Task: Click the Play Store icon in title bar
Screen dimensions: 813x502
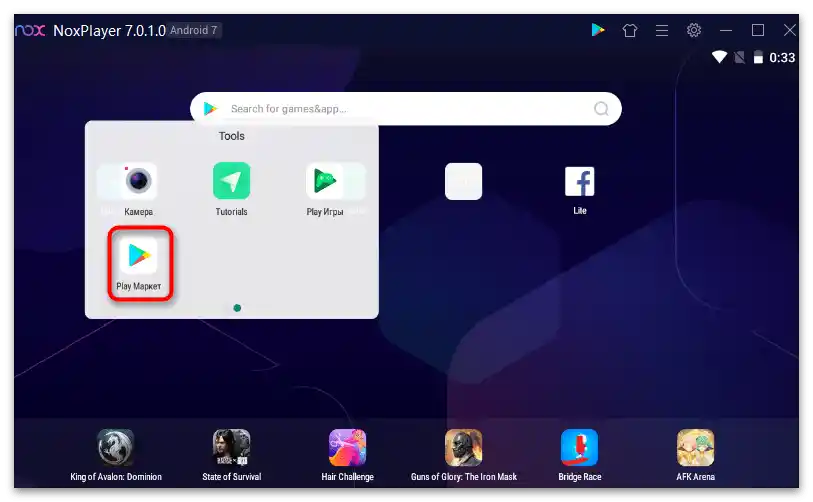Action: pyautogui.click(x=598, y=30)
